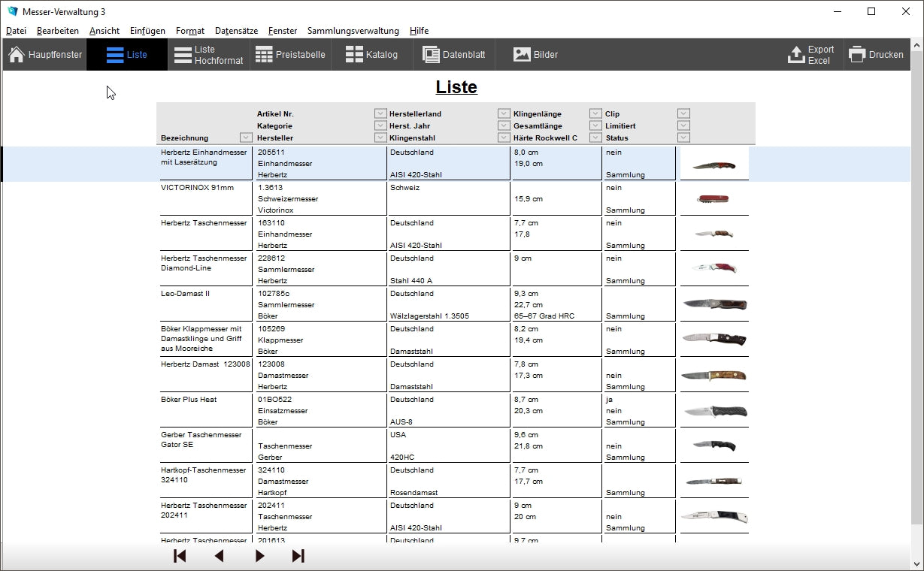The height and width of the screenshot is (571, 924).
Task: Open the Hauptfenster home view
Action: 45,55
